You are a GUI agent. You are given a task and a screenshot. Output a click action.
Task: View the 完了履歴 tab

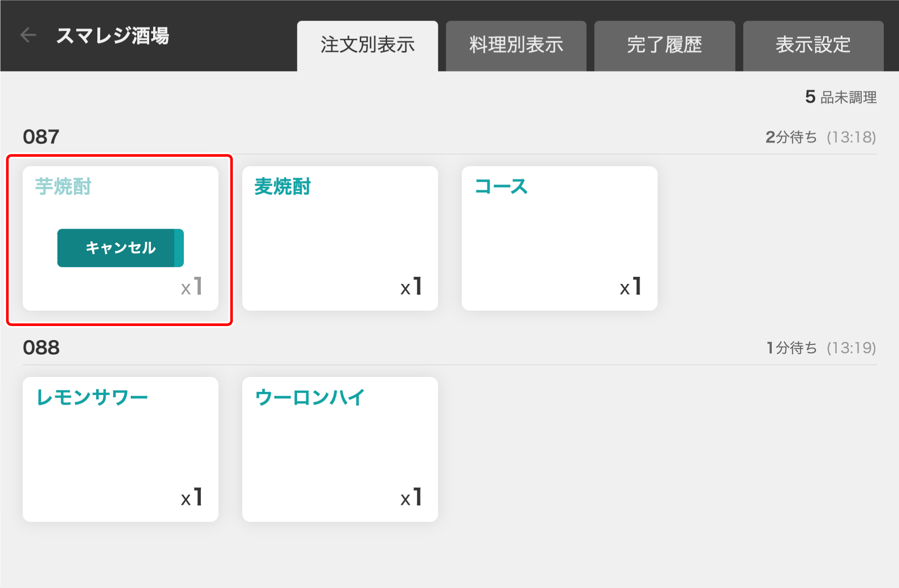pyautogui.click(x=664, y=46)
